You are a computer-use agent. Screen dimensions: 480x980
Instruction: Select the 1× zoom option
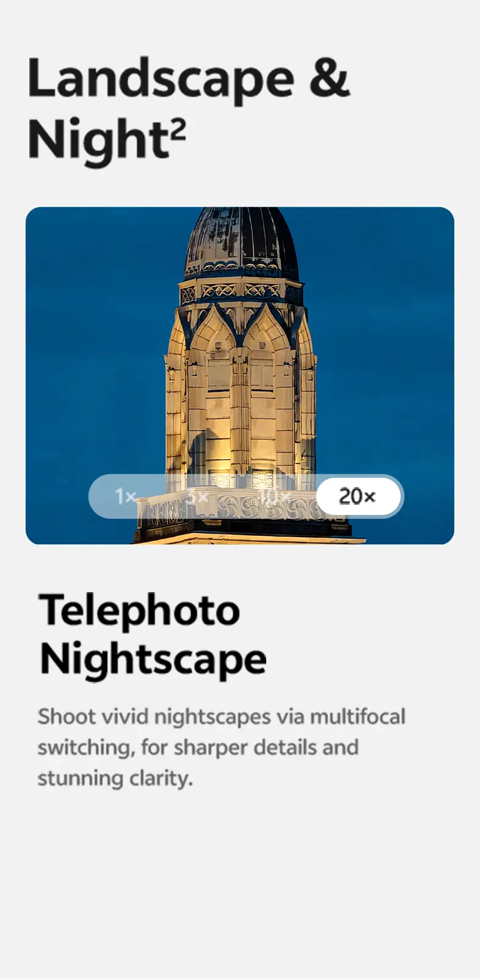point(125,497)
